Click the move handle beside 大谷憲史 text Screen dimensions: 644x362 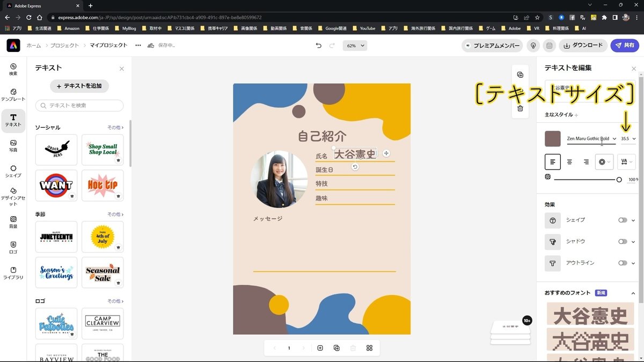386,154
